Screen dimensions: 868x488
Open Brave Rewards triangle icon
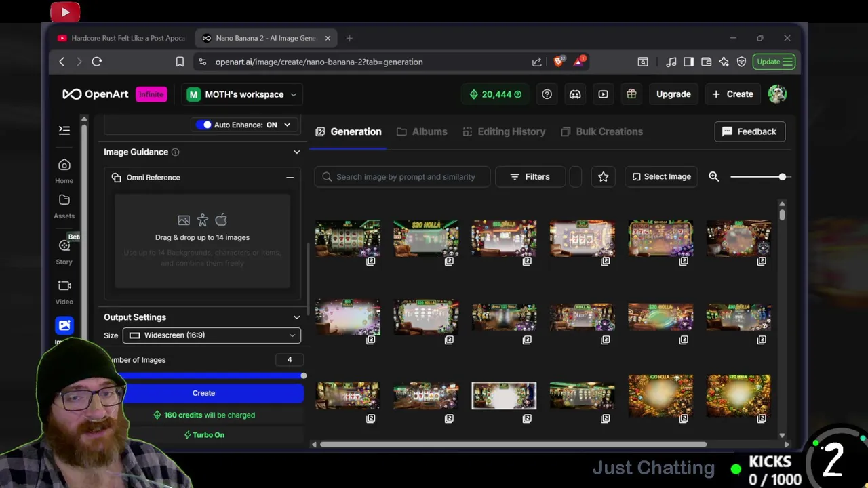[x=579, y=62]
